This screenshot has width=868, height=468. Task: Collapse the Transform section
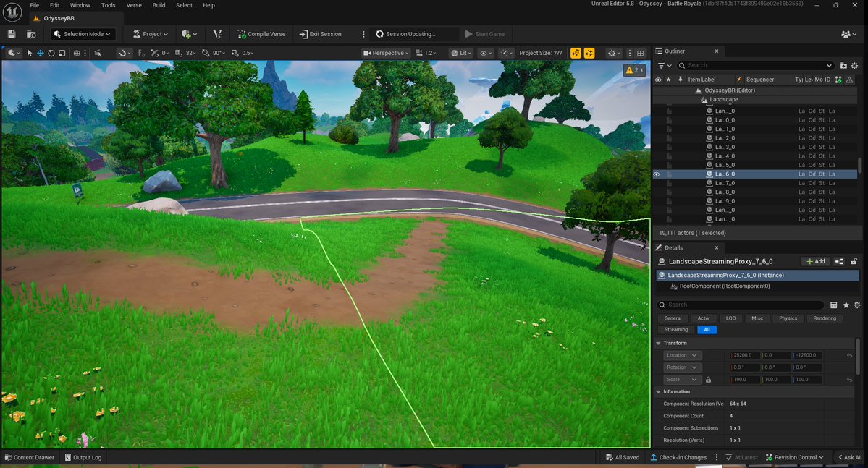point(658,343)
